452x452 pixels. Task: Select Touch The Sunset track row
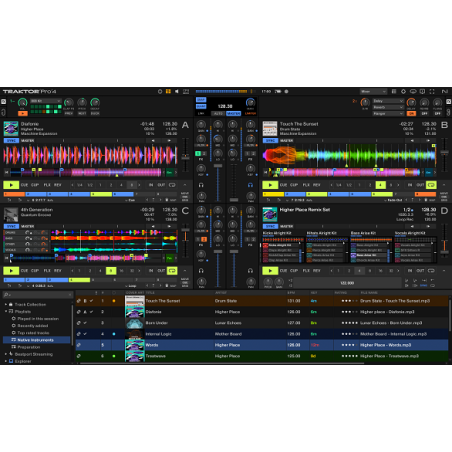point(262,301)
